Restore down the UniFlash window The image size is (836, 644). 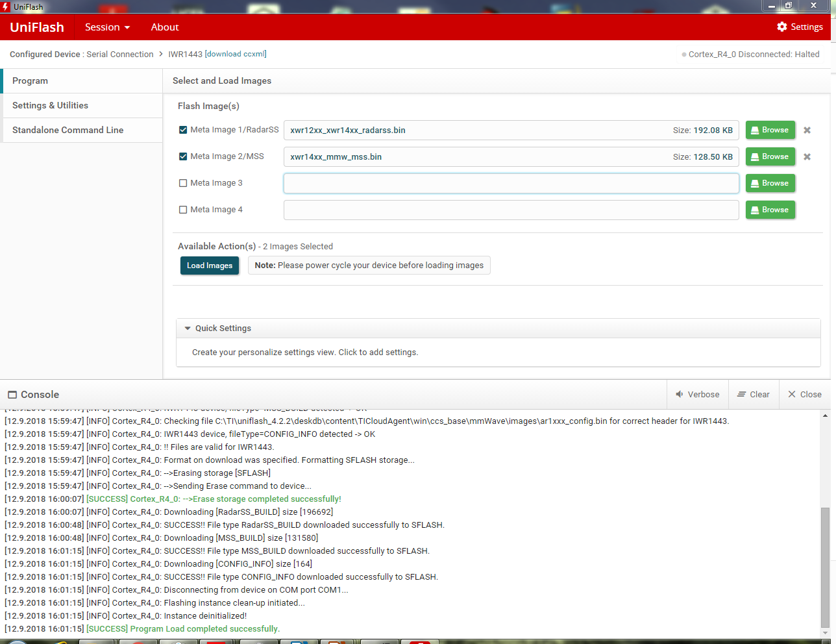[x=789, y=6]
